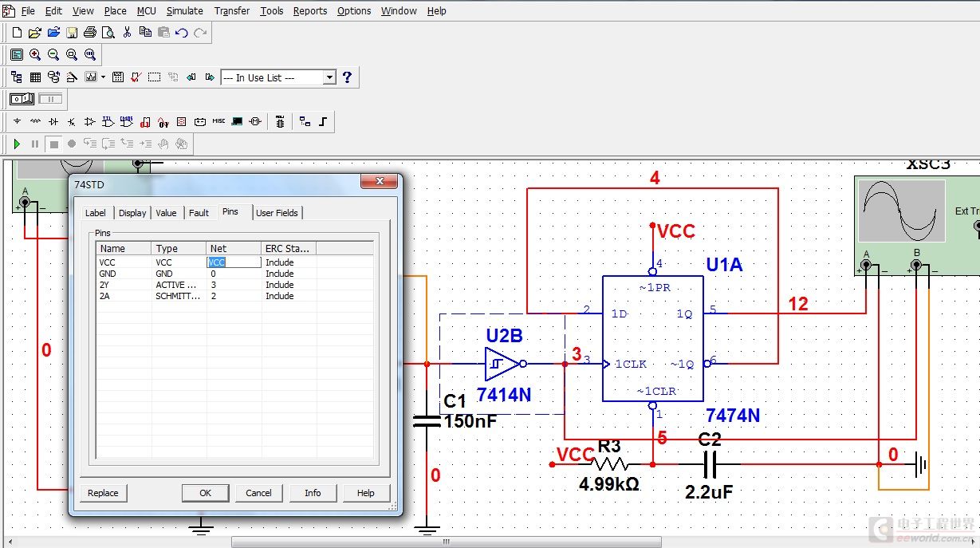980x548 pixels.
Task: Open a sample design with the blue folder icon
Action: (53, 33)
